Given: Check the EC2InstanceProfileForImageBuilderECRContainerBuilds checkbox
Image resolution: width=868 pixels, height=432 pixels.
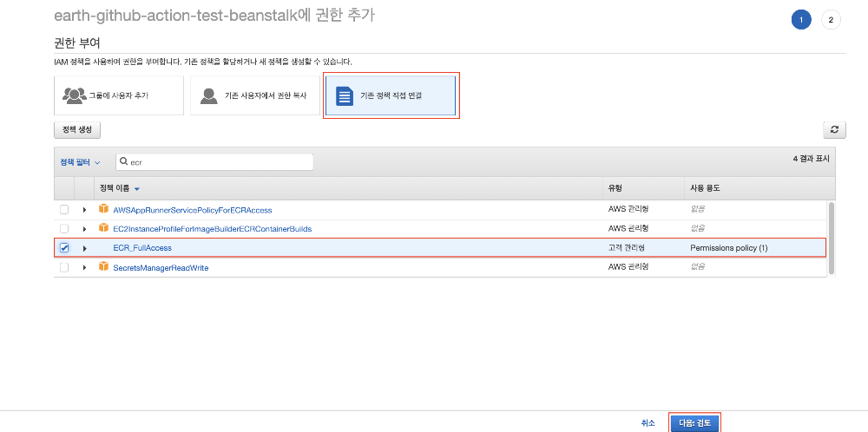Looking at the screenshot, I should click(x=64, y=228).
